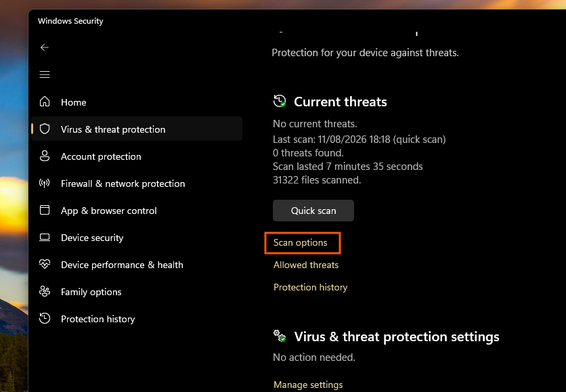Image resolution: width=566 pixels, height=392 pixels.
Task: Open the Scan options link
Action: point(301,242)
